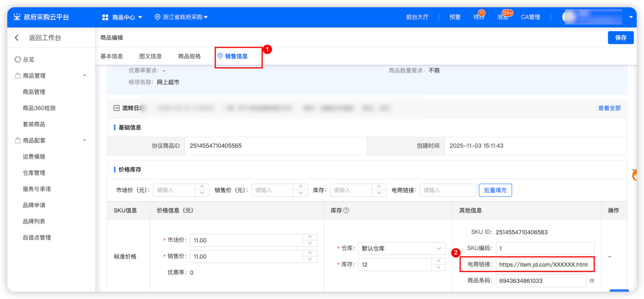The image size is (644, 299).
Task: Decrease the SKU 市场价 with down stepper
Action: (310, 244)
